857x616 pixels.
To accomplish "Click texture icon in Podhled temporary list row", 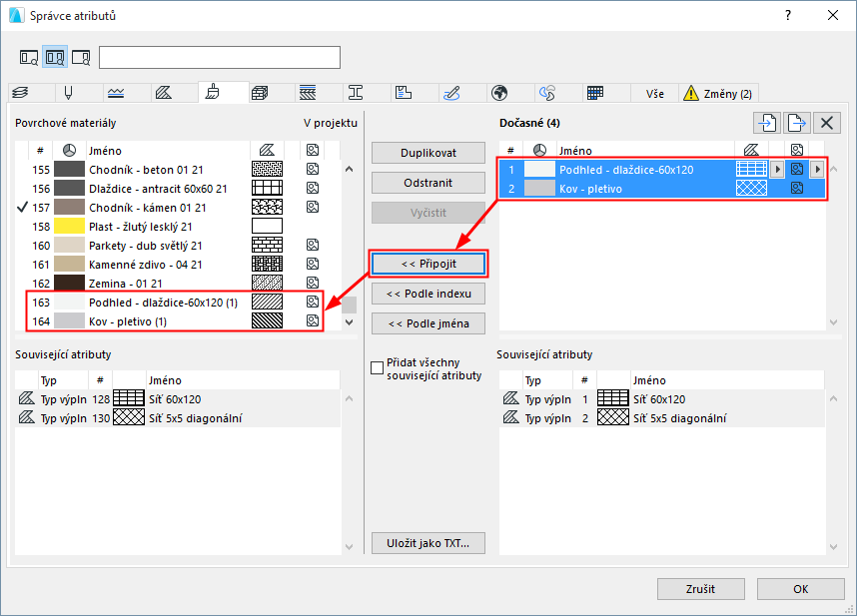I will click(797, 170).
